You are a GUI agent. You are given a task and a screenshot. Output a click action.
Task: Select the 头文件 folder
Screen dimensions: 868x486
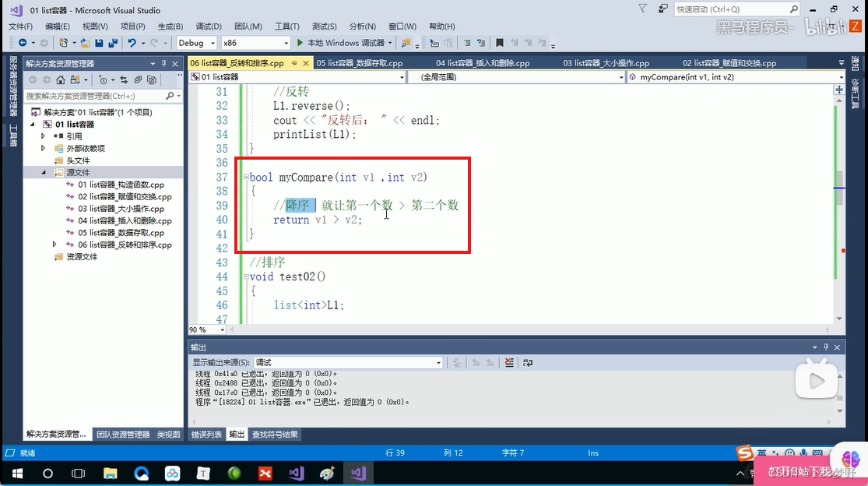coord(78,160)
